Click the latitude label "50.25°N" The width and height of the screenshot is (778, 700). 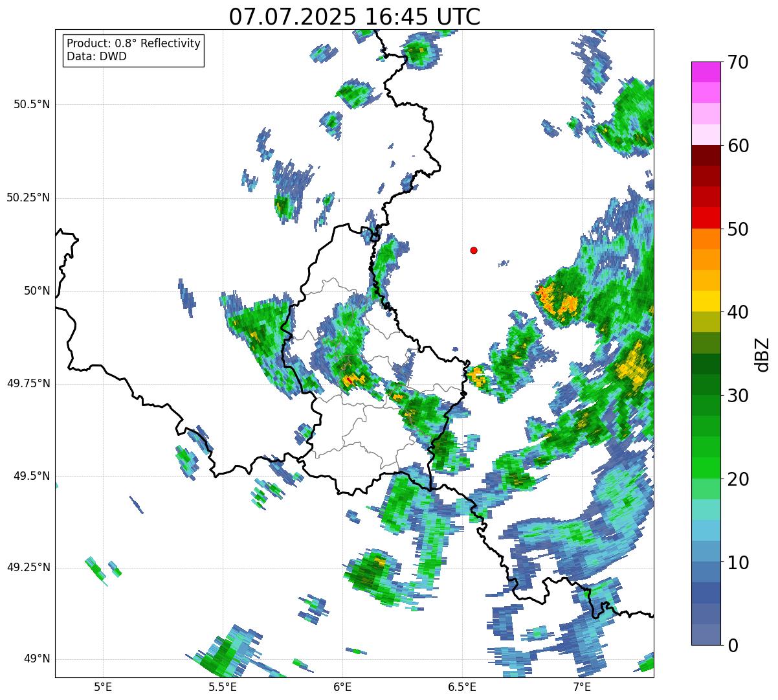tap(28, 198)
